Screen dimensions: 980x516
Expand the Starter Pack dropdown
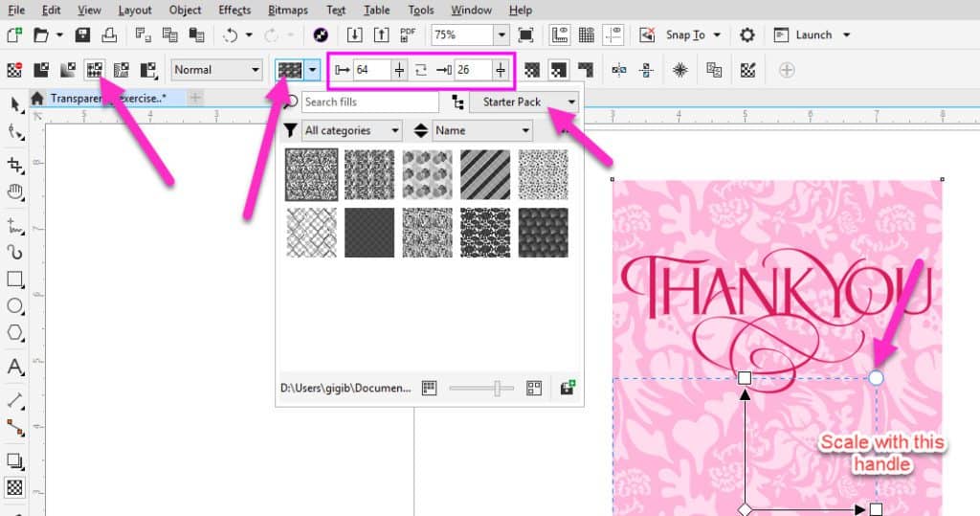point(524,101)
